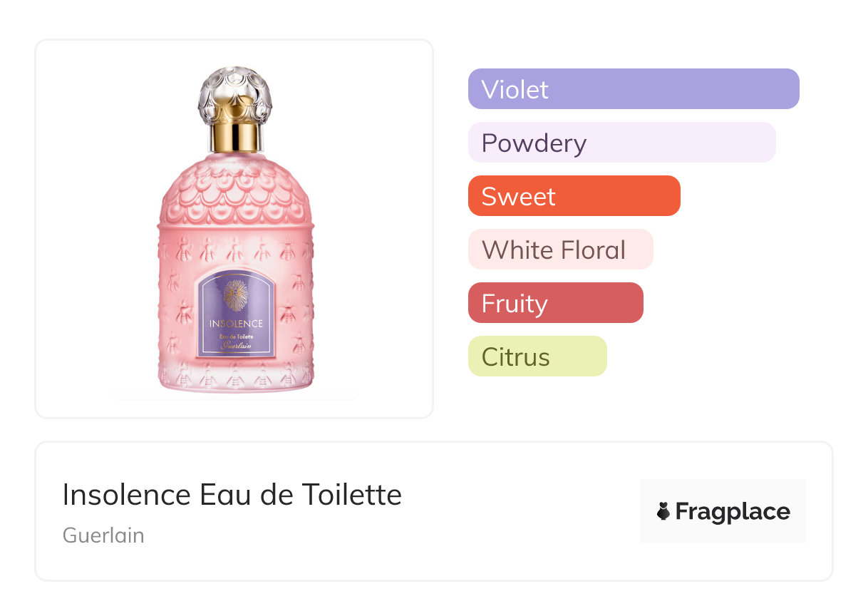Select the Powdery accord bar
The image size is (868, 616).
coord(621,143)
